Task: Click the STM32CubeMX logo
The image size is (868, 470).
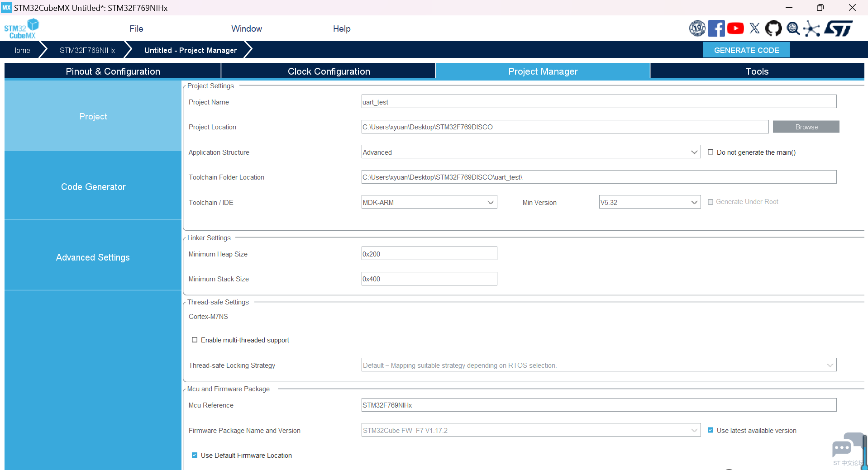Action: (21, 28)
